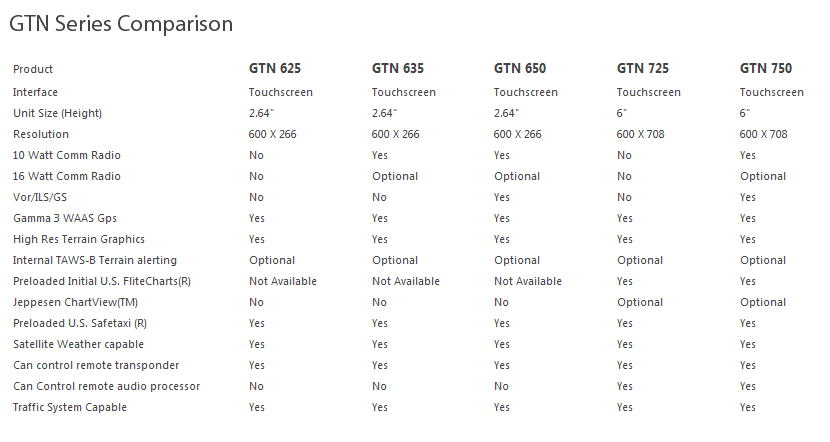Select the GTN 625 column header

[275, 68]
